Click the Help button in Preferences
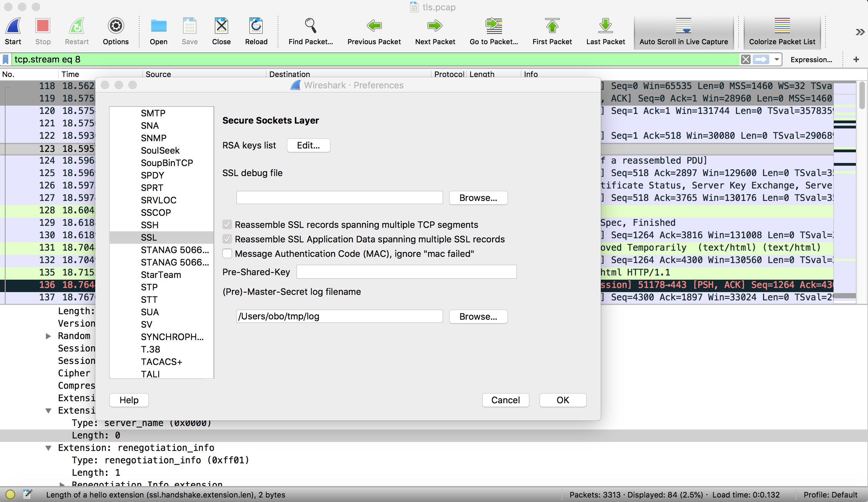This screenshot has width=868, height=502. pos(129,400)
